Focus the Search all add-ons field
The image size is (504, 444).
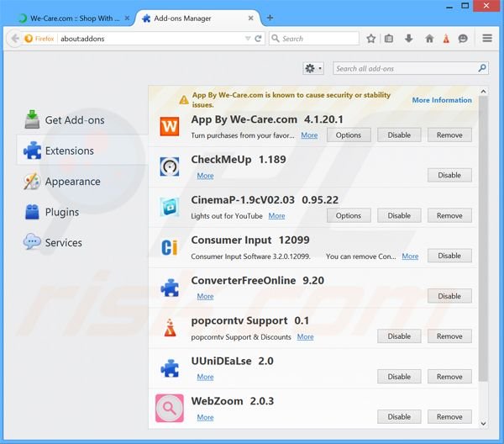(x=411, y=68)
